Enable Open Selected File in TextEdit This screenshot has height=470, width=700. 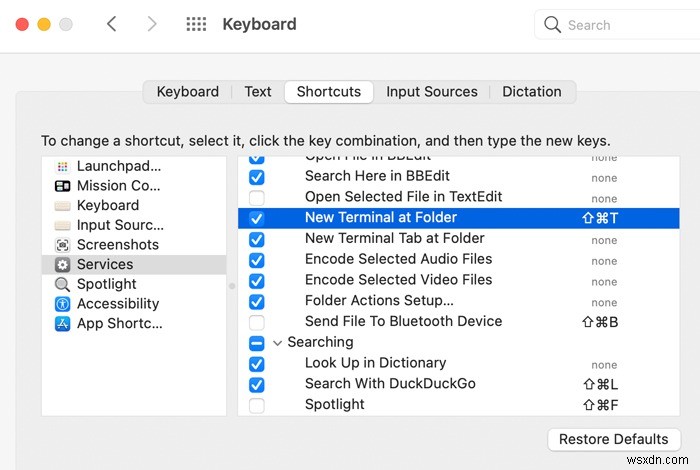coord(257,197)
